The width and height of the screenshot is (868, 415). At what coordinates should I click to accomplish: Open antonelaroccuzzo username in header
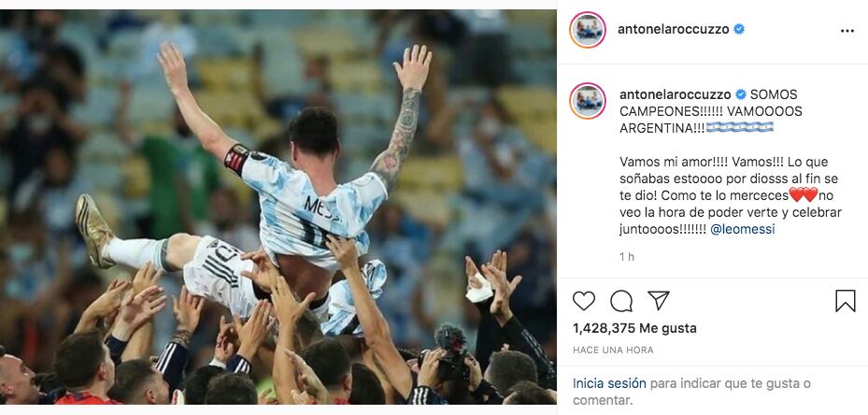tap(673, 29)
